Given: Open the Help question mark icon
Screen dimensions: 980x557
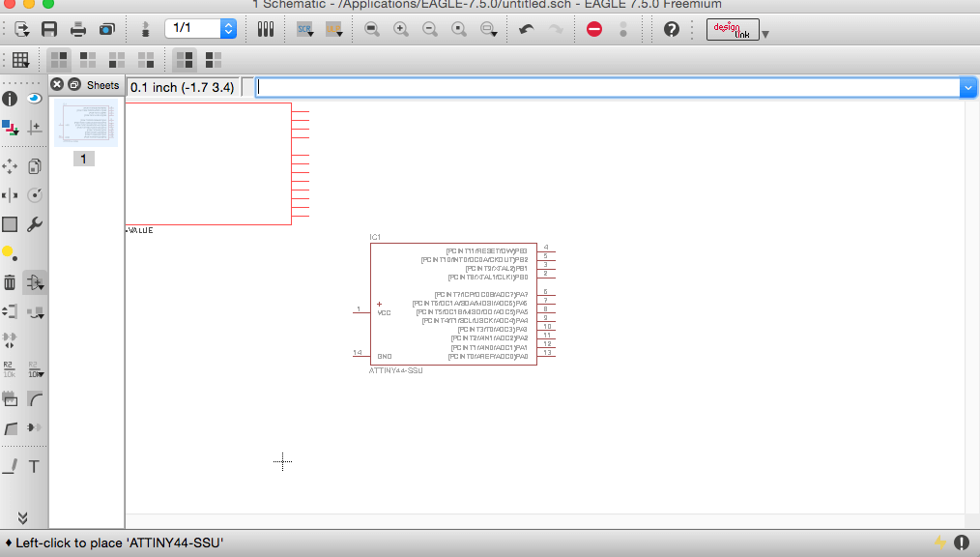Looking at the screenshot, I should tap(672, 29).
